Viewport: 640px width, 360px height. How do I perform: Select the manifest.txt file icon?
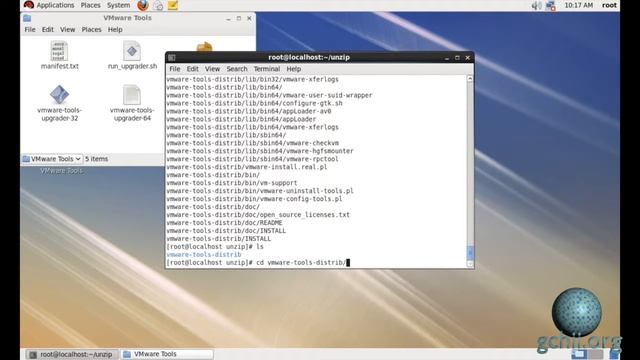click(59, 51)
